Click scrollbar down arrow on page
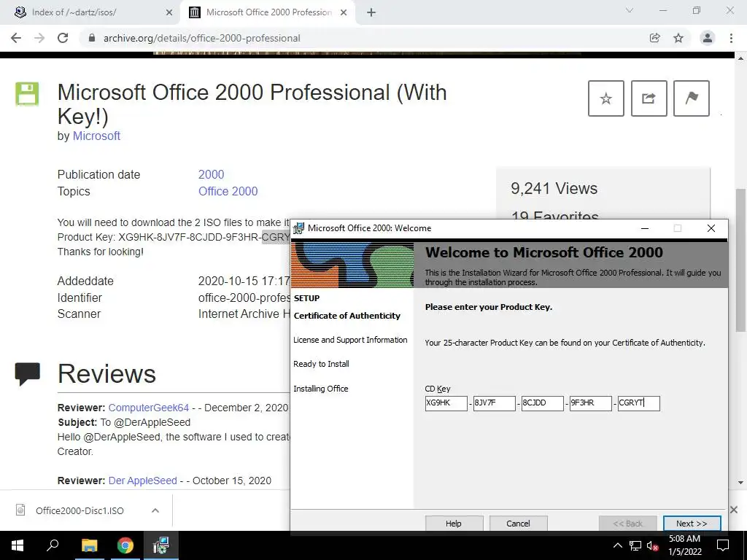The width and height of the screenshot is (747, 560). (x=740, y=483)
